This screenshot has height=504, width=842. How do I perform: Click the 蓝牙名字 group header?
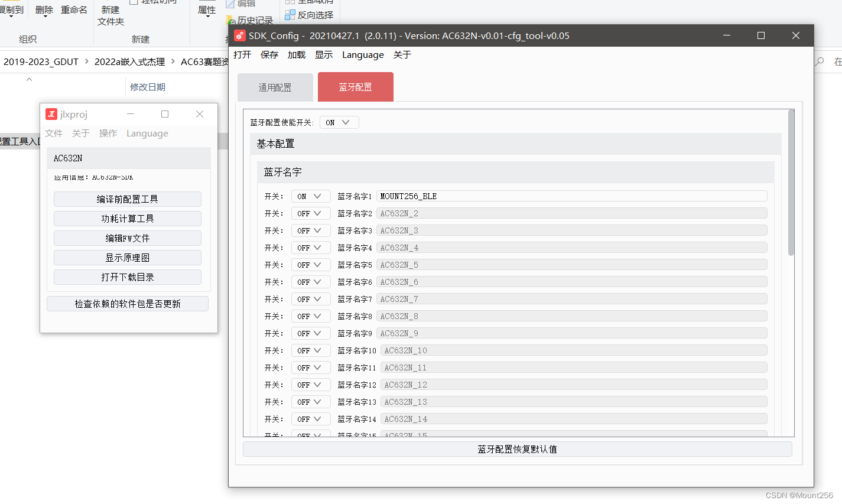click(x=516, y=172)
